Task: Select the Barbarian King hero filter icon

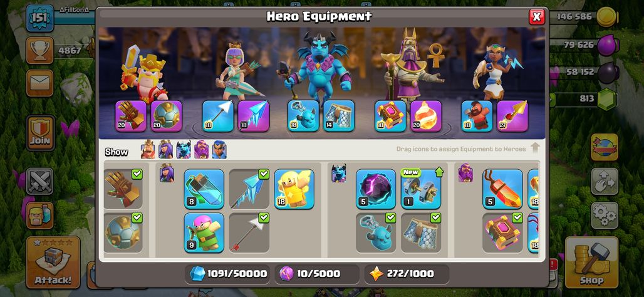Action: point(148,150)
